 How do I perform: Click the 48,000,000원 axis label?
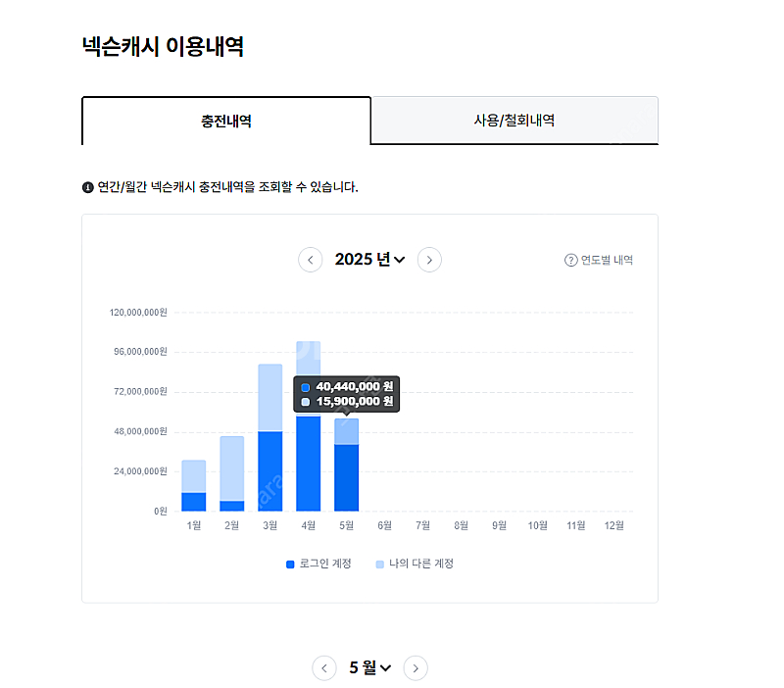(140, 431)
